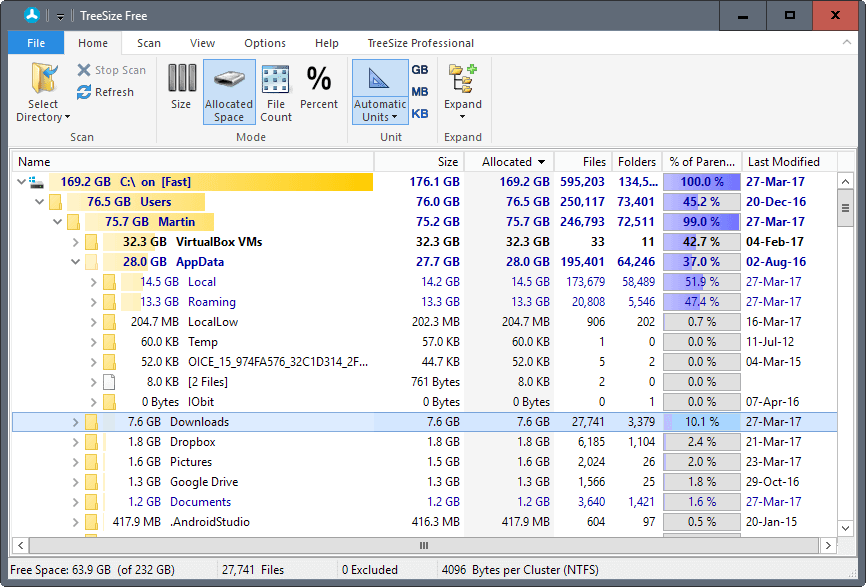Viewport: 866px width, 587px height.
Task: Click the VirtualBox VMs folder icon
Action: [x=92, y=242]
